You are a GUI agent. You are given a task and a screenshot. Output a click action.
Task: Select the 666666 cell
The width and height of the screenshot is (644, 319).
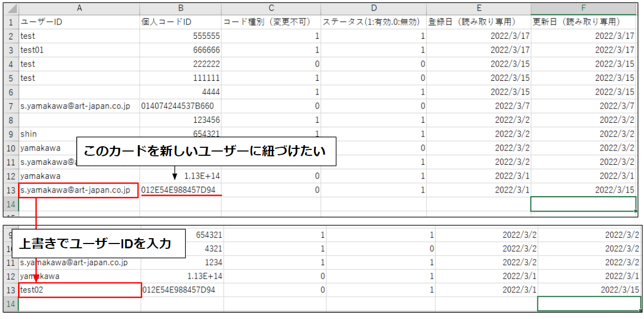click(181, 50)
